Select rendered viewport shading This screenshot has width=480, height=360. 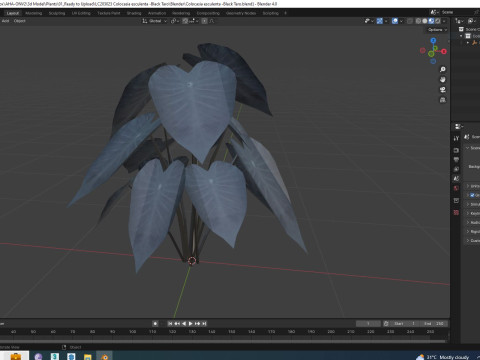[x=437, y=21]
